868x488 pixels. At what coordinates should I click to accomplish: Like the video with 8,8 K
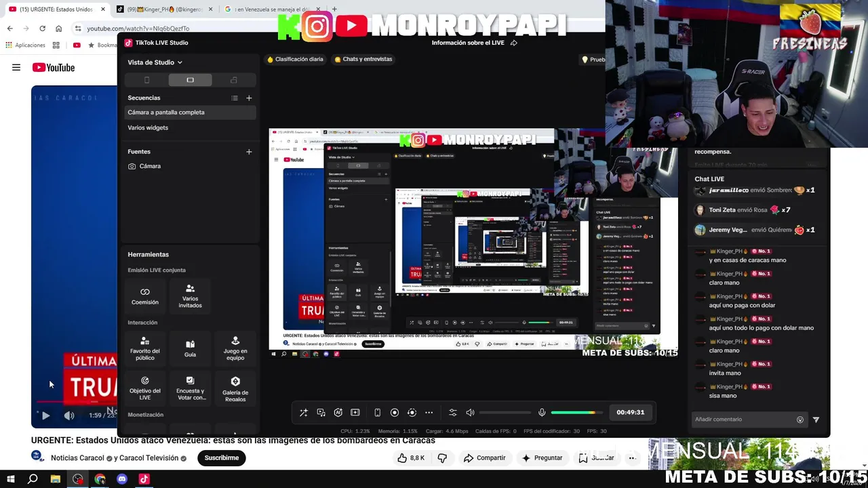[411, 458]
